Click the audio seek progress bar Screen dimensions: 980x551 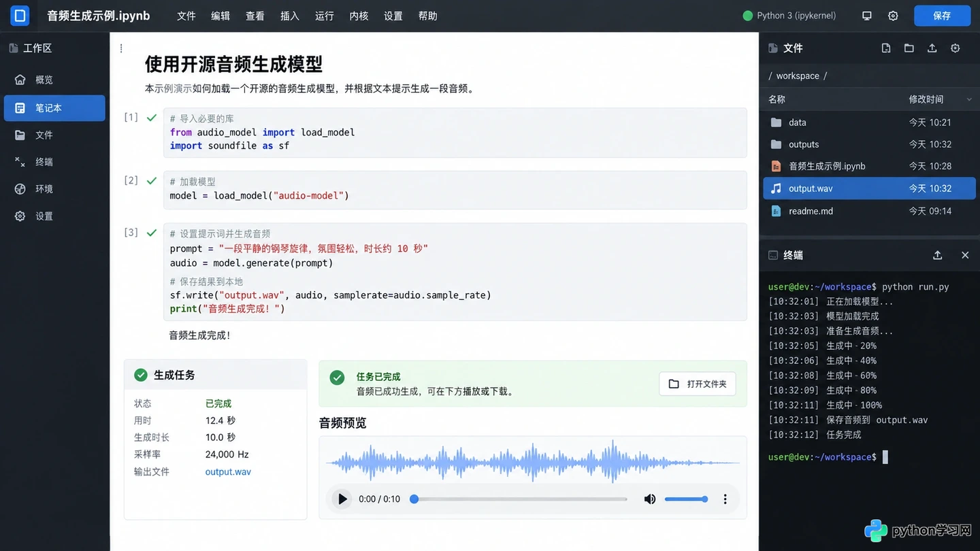(x=520, y=499)
